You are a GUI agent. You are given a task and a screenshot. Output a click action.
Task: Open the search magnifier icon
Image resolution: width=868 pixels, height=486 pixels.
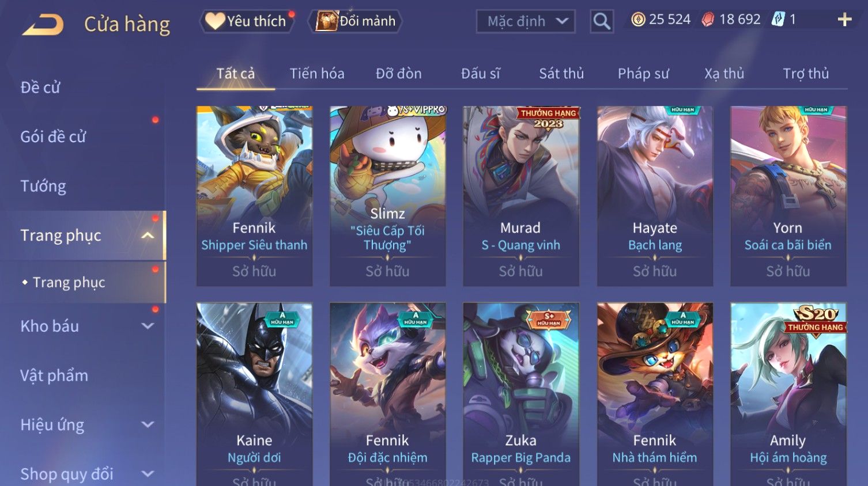point(601,21)
